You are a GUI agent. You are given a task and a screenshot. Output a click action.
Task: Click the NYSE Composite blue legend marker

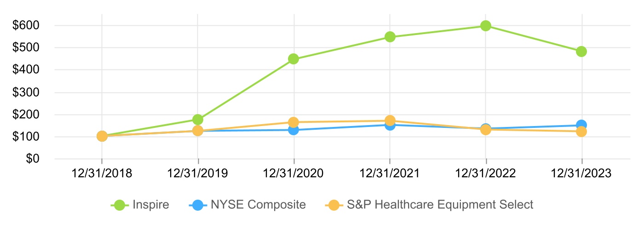pyautogui.click(x=198, y=205)
